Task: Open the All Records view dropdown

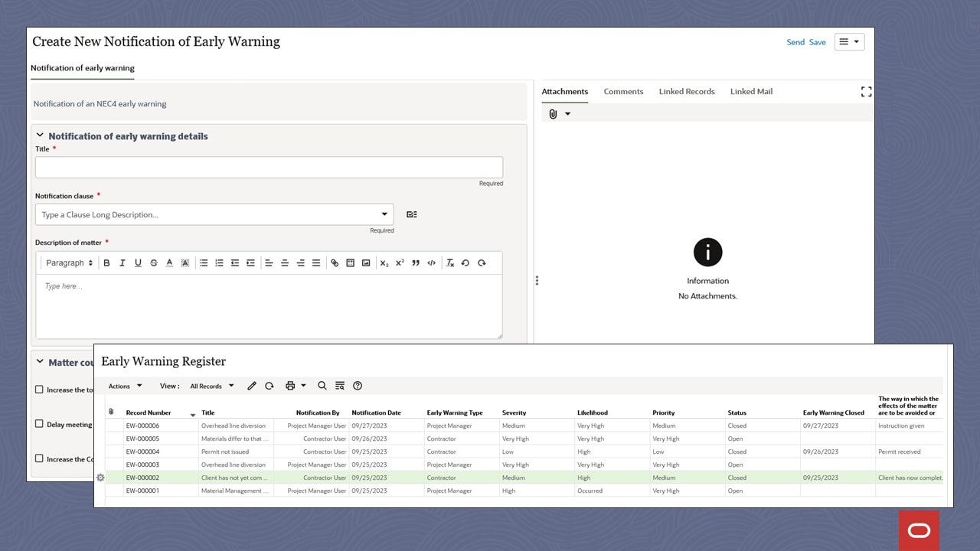Action: coord(211,386)
